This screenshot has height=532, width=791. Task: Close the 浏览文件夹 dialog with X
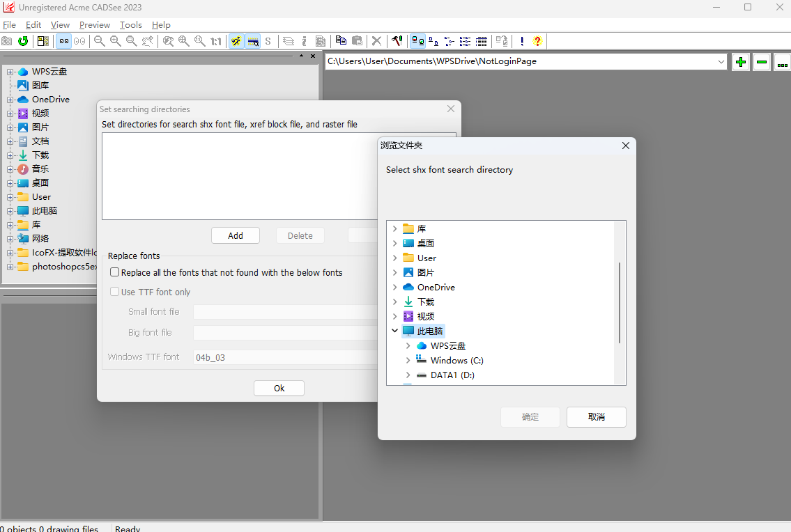(x=626, y=146)
